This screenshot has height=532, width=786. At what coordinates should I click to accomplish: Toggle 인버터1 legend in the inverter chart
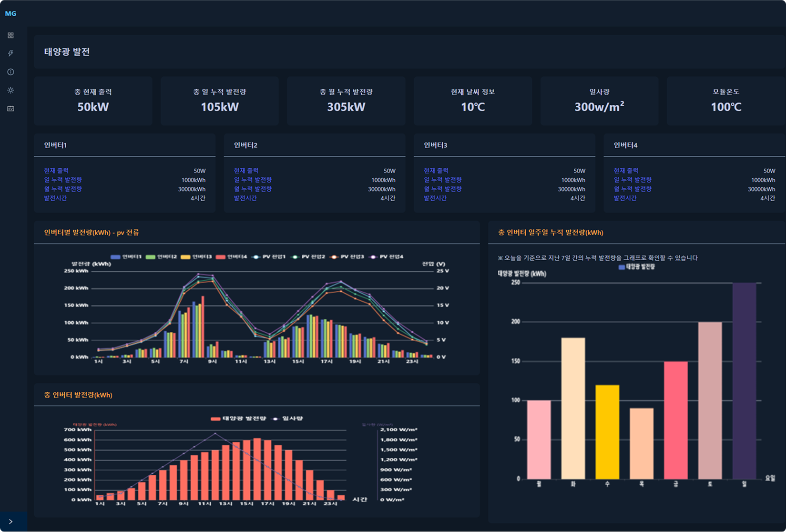pos(126,257)
